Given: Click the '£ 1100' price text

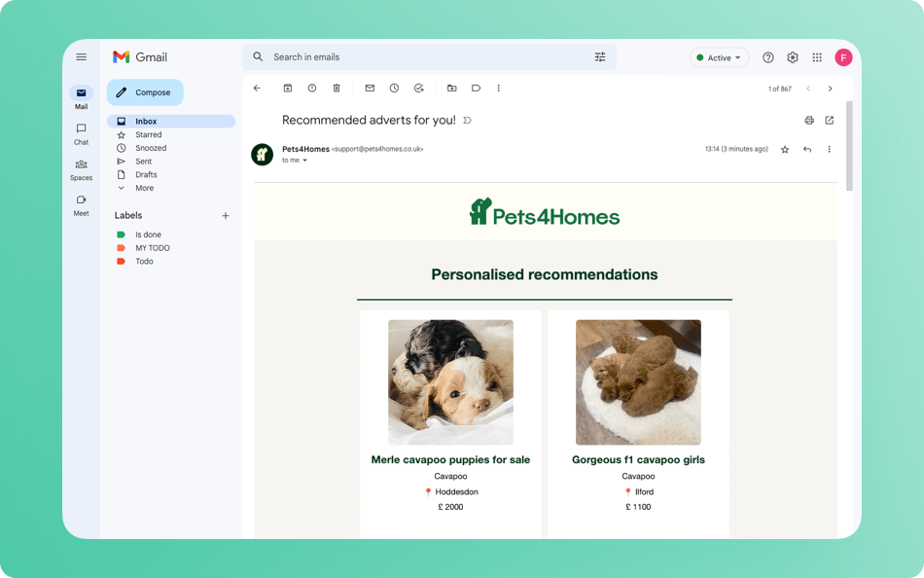Looking at the screenshot, I should click(638, 507).
